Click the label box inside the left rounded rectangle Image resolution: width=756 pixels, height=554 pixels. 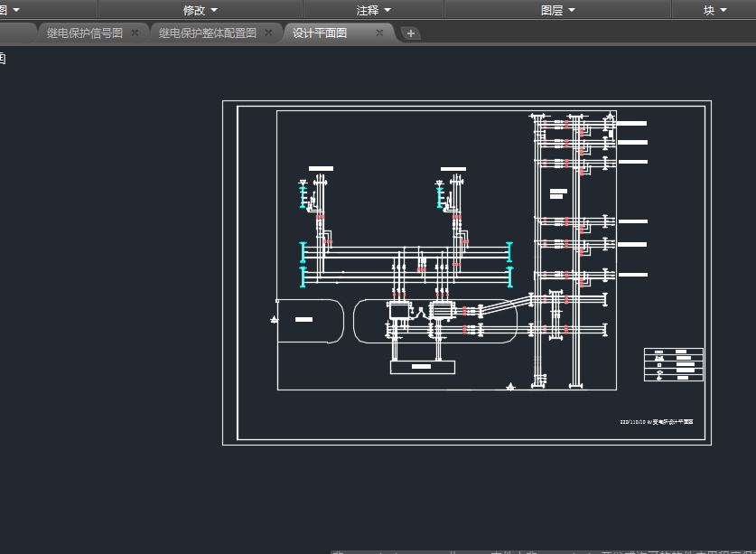[303, 319]
